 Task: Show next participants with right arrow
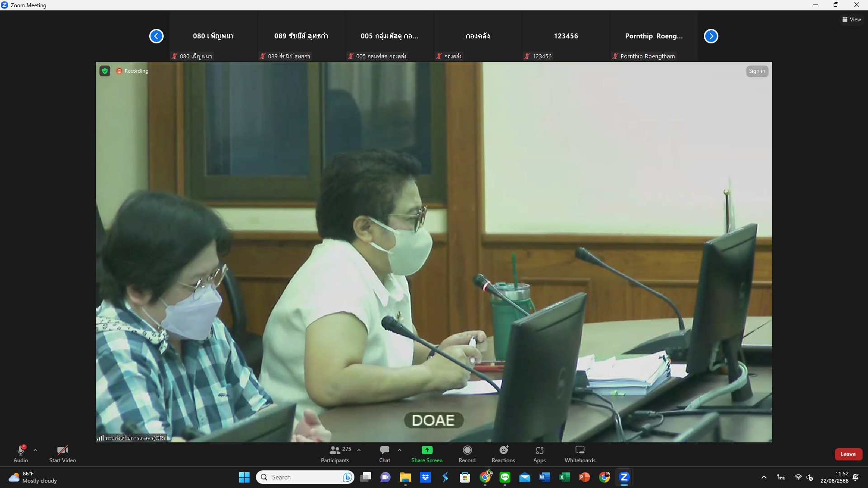pos(711,36)
